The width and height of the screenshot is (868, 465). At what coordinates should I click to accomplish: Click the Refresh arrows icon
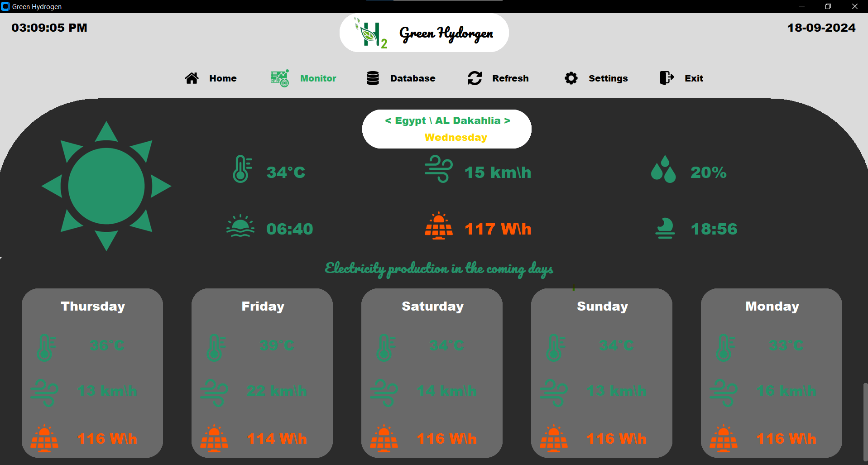(x=475, y=78)
